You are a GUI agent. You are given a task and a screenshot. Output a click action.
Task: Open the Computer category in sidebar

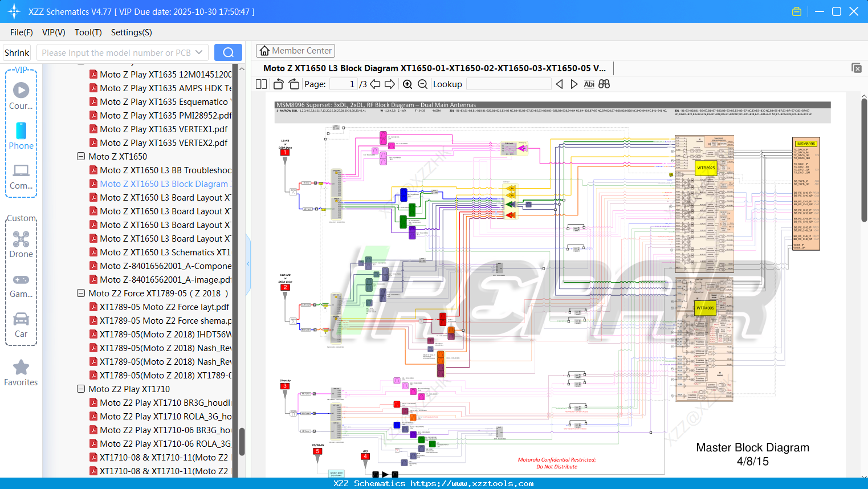[21, 176]
